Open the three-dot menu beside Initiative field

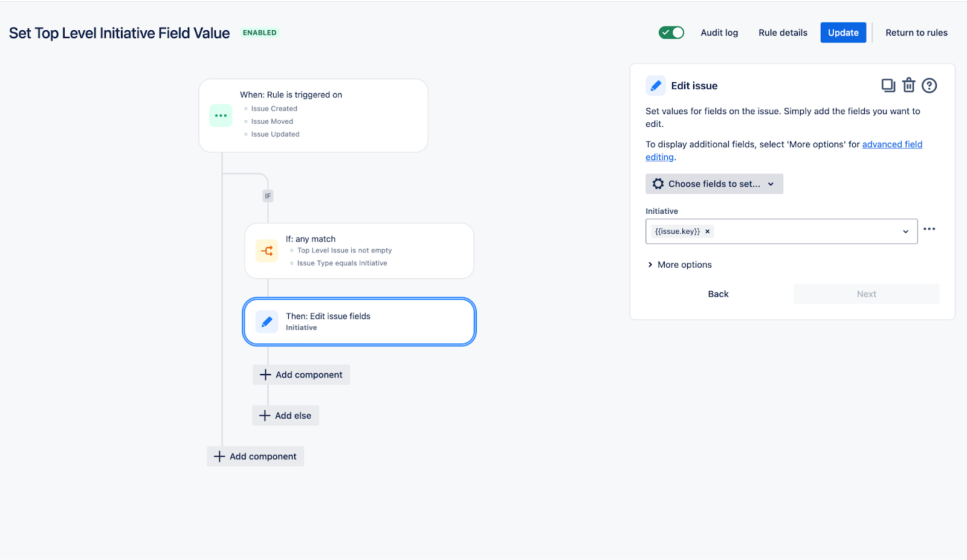929,229
